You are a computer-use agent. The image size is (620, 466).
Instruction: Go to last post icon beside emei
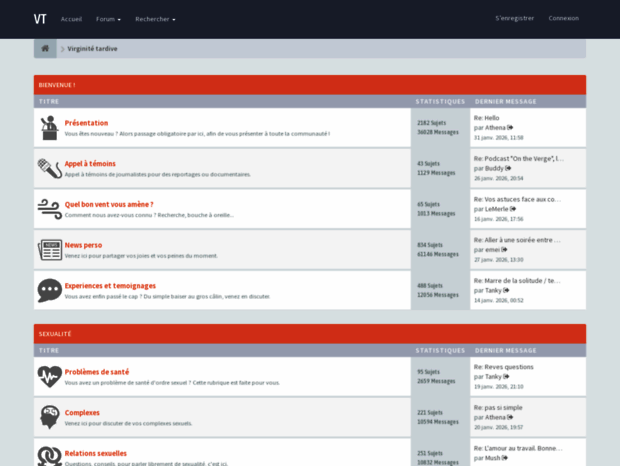pos(504,250)
